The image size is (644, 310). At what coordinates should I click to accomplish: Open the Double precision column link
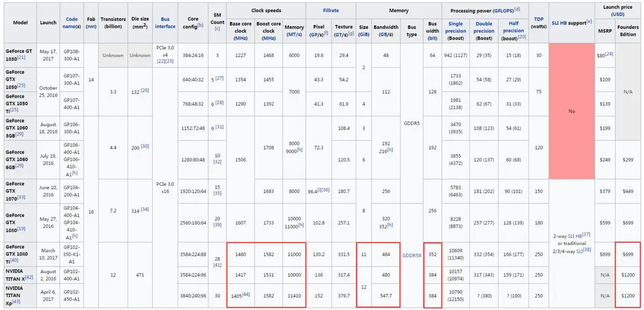tap(484, 27)
